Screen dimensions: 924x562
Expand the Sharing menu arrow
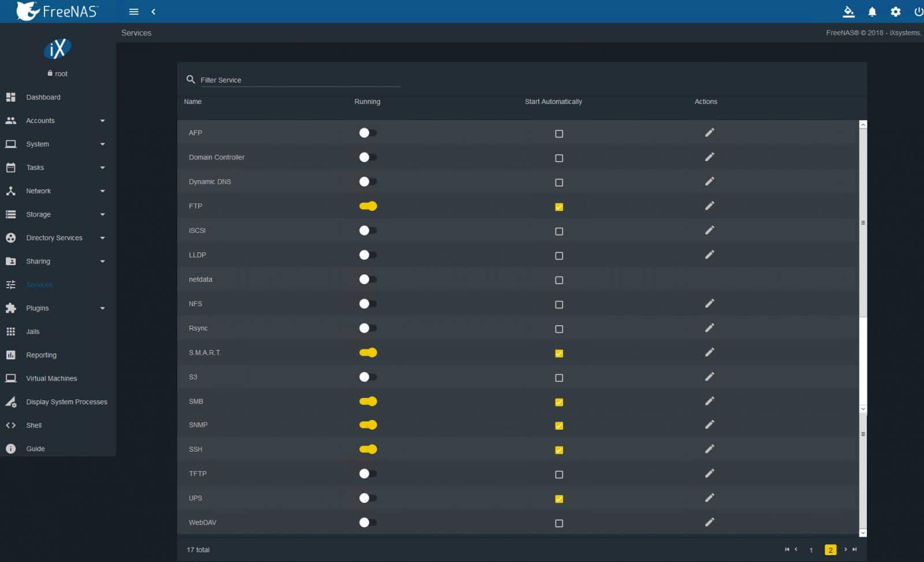[102, 261]
